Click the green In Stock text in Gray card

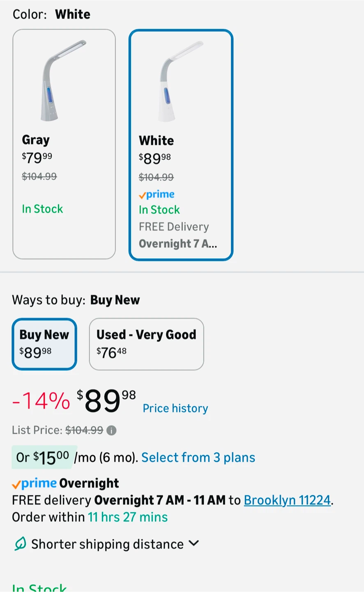pos(42,209)
